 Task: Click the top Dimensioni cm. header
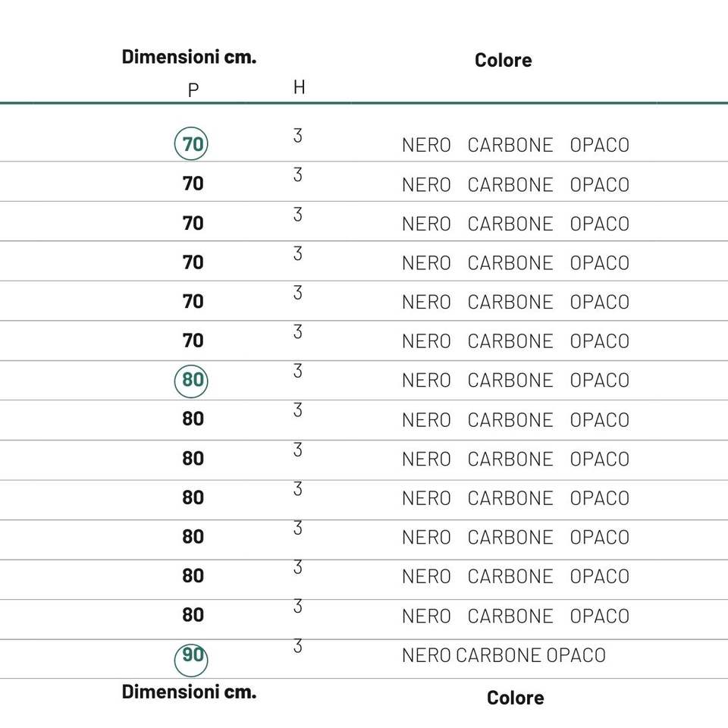pos(189,58)
